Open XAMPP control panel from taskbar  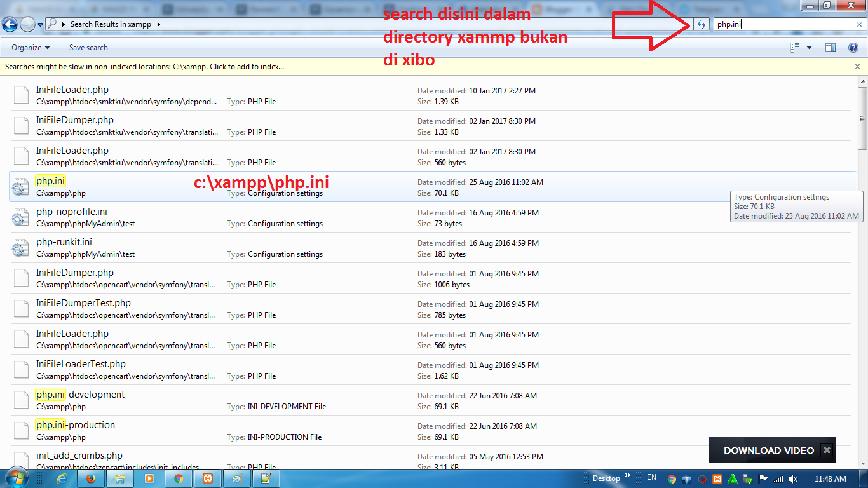[x=208, y=479]
